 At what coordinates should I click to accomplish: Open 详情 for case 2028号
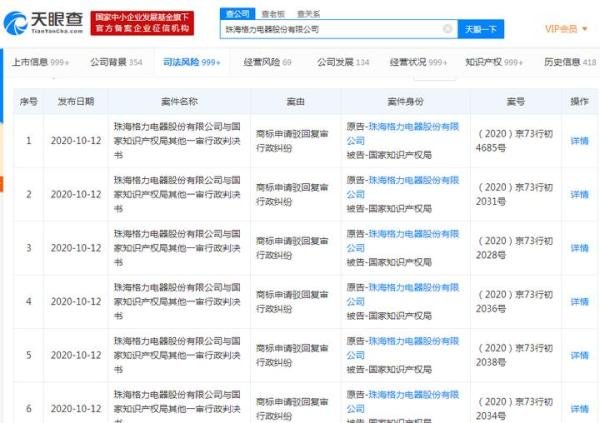tap(579, 248)
